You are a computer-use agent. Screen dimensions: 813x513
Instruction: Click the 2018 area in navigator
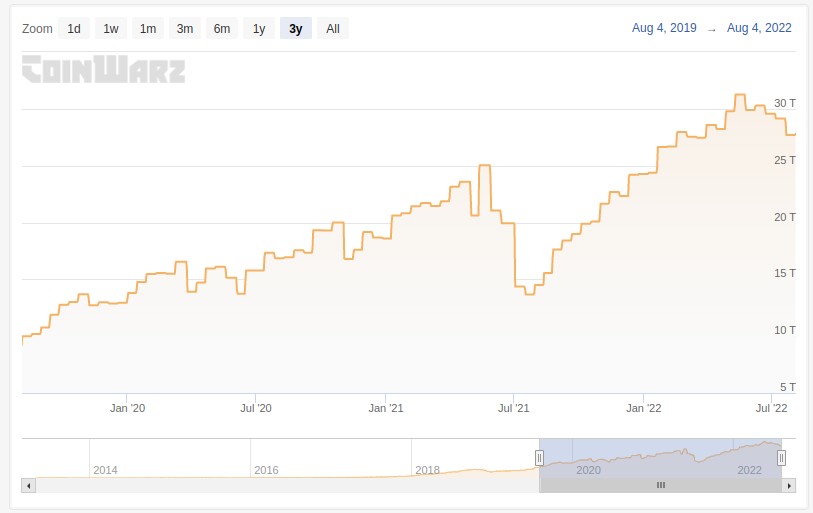tap(428, 470)
